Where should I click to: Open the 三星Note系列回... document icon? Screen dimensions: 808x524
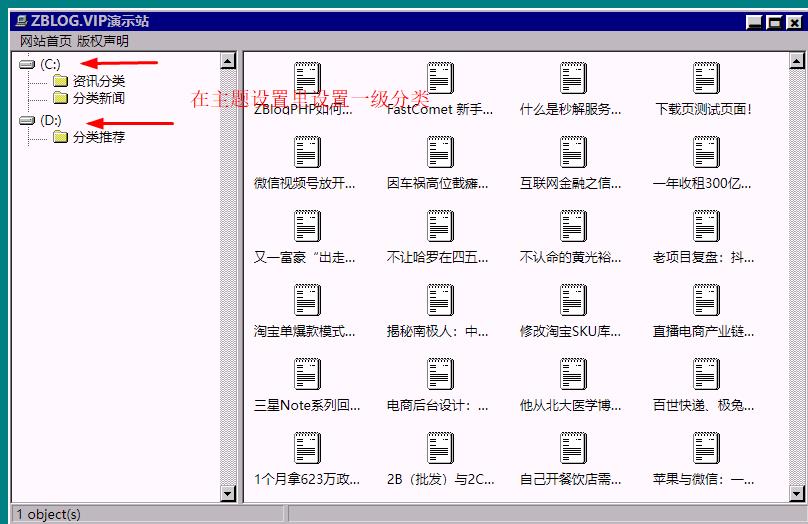(x=307, y=374)
